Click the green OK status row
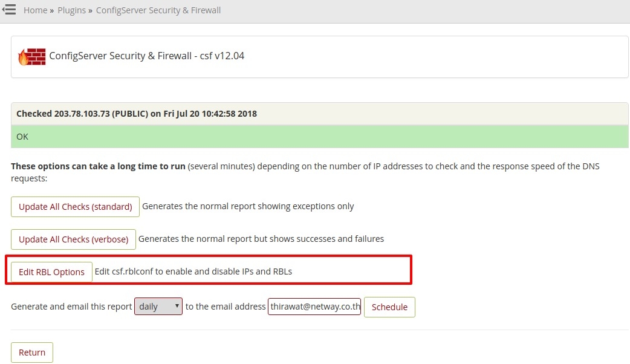Screen dimensions: 630x364 319,137
